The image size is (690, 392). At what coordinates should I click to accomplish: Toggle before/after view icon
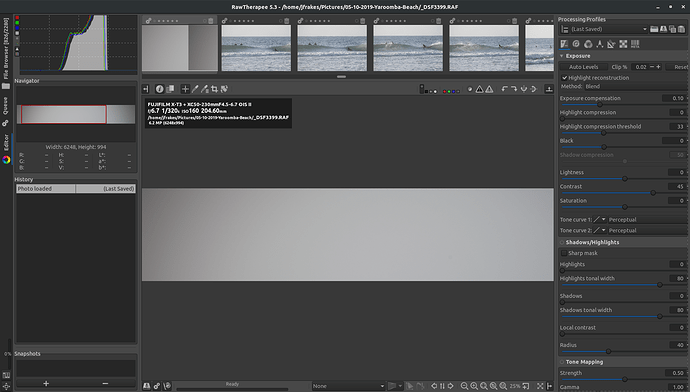pos(170,89)
